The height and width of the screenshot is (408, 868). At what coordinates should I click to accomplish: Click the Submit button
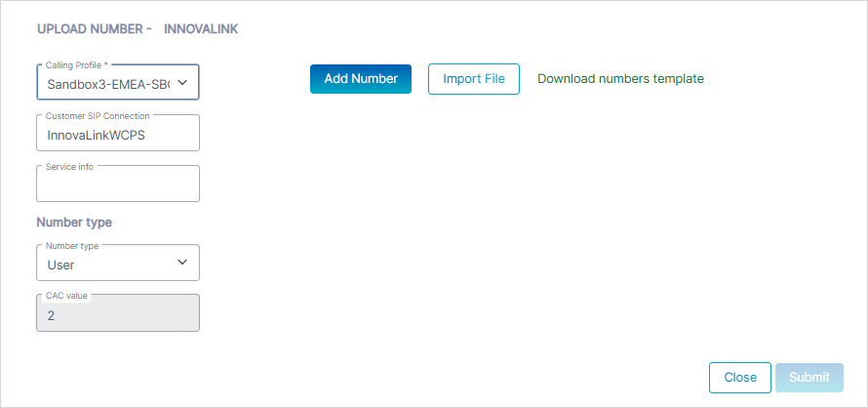click(809, 378)
